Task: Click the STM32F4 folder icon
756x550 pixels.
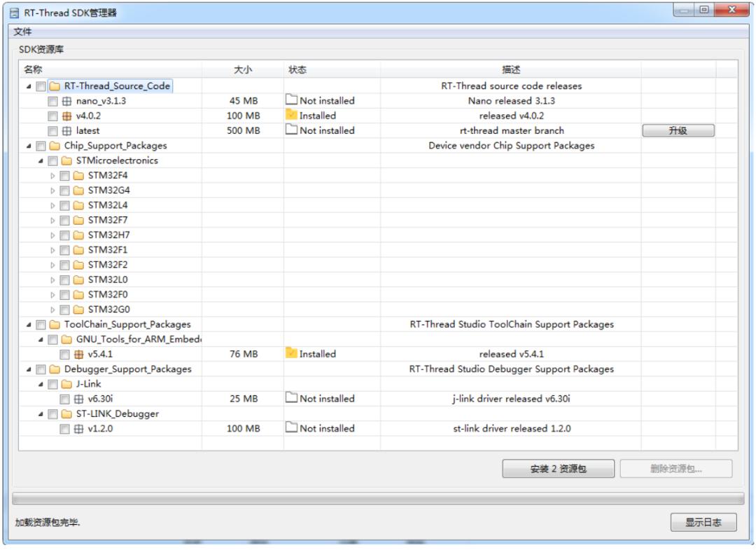Action: coord(78,176)
